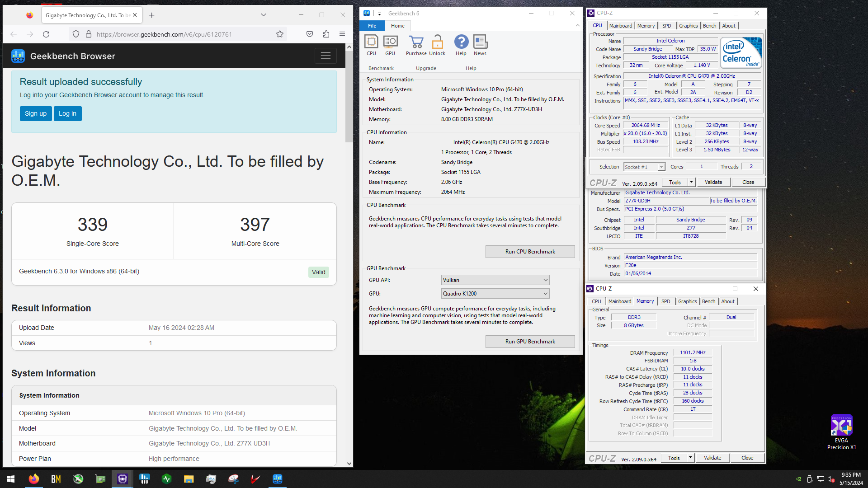Open the Firefox application menu
Screen dimensions: 868x488
click(x=342, y=34)
